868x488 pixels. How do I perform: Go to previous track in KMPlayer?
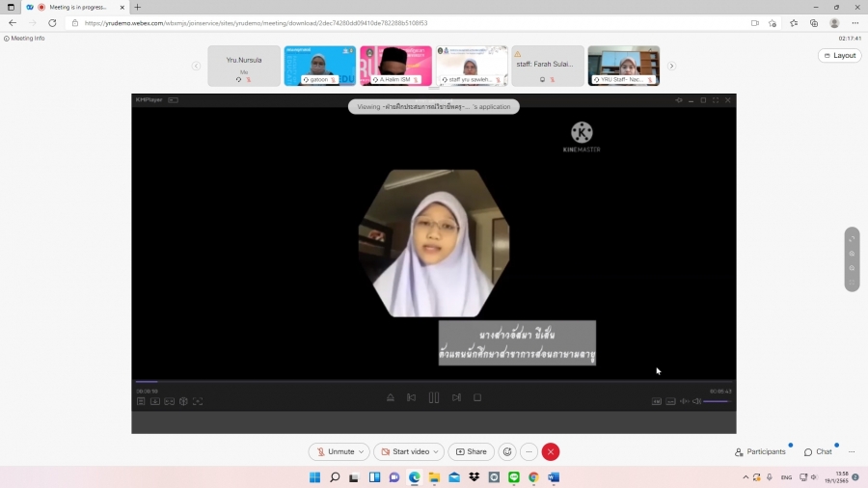[x=411, y=397]
